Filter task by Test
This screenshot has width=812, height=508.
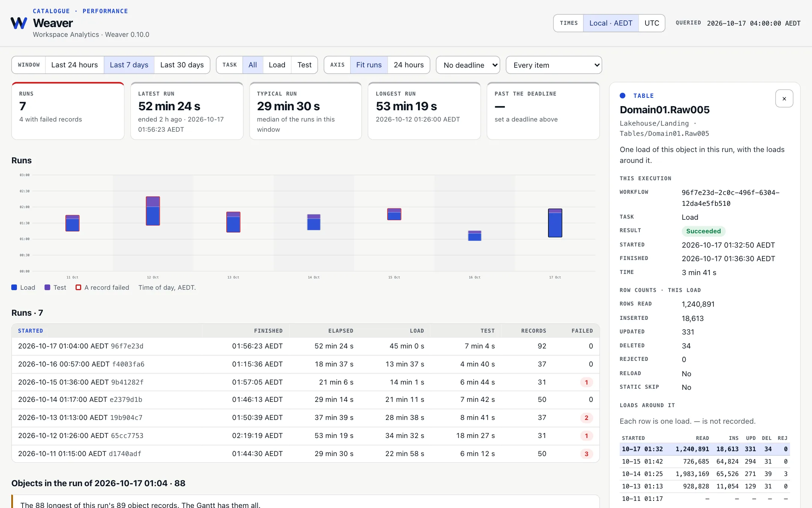304,65
